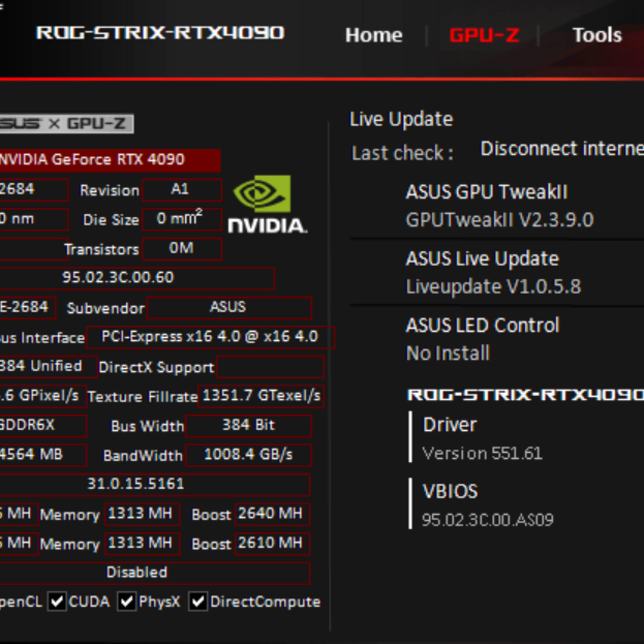Screen dimensions: 644x644
Task: Click the Revision field showing A1
Action: click(182, 190)
